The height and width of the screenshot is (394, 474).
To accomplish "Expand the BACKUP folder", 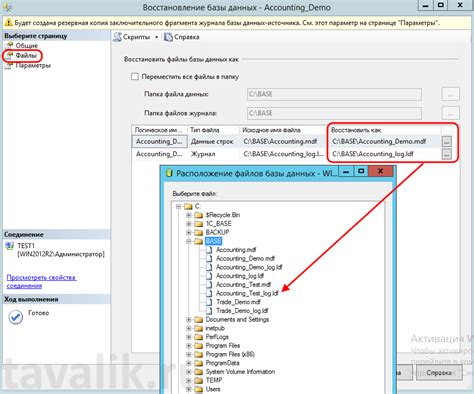I will (x=189, y=232).
